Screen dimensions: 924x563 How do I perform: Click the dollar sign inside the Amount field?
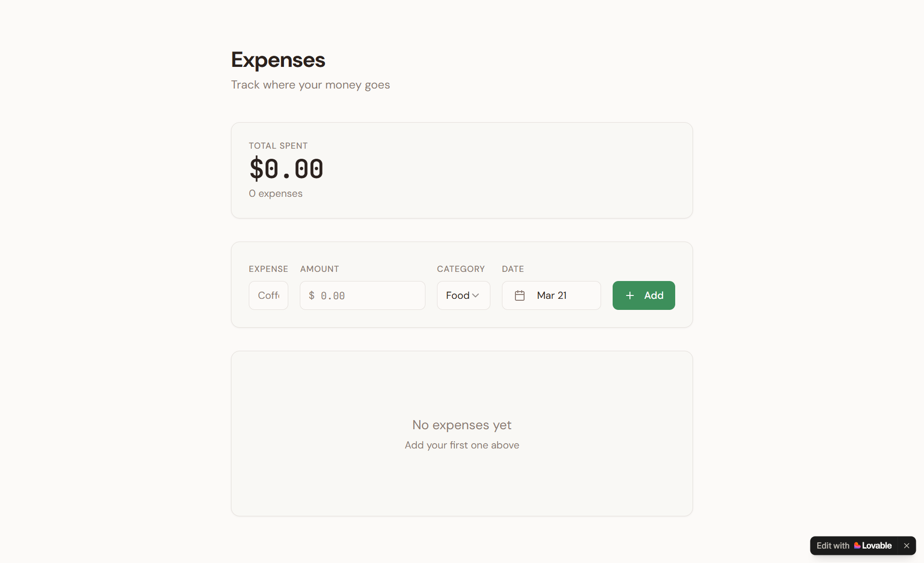[311, 295]
